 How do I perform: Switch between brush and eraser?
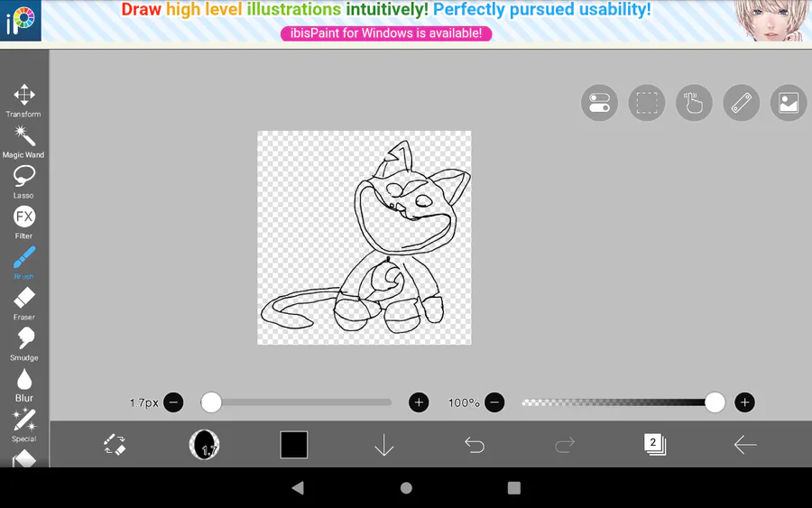click(115, 444)
